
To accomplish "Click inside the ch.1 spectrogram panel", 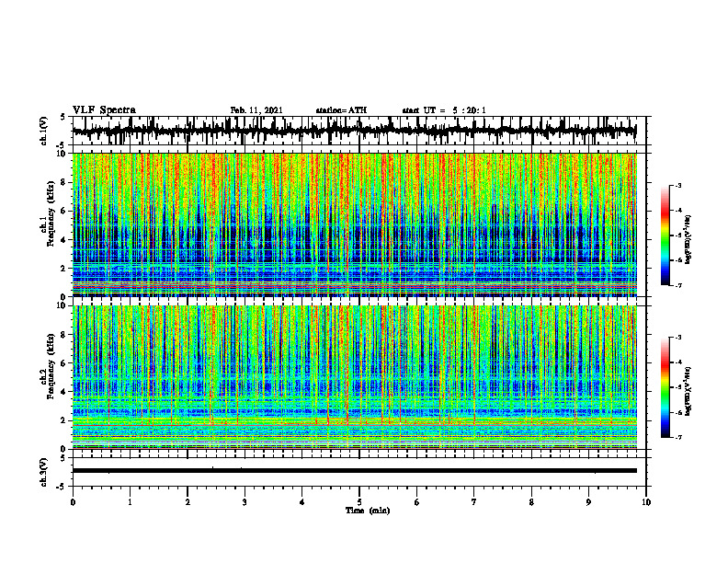I will (x=354, y=224).
